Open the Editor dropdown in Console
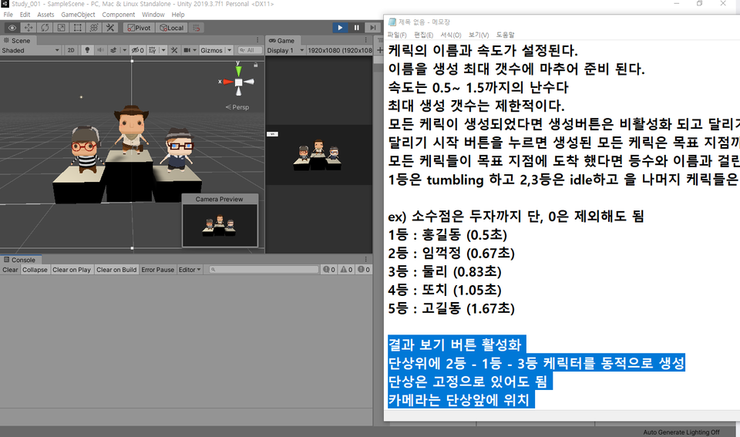The width and height of the screenshot is (740, 437). point(190,269)
